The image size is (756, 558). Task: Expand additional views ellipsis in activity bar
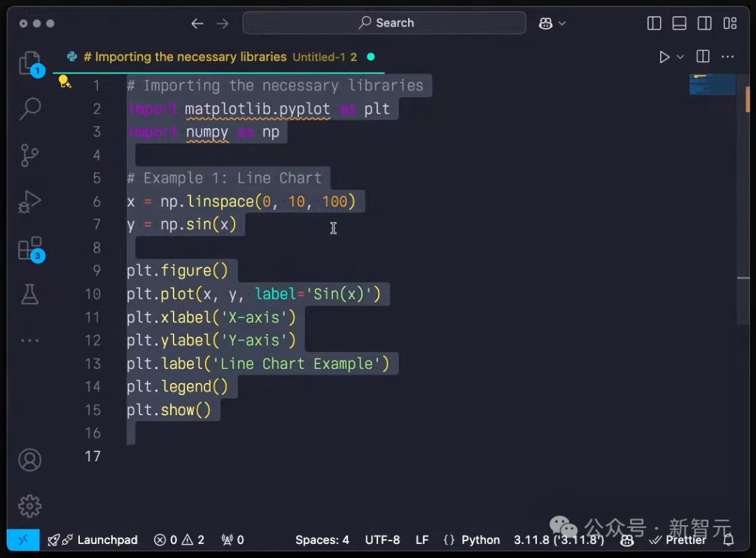pyautogui.click(x=29, y=340)
